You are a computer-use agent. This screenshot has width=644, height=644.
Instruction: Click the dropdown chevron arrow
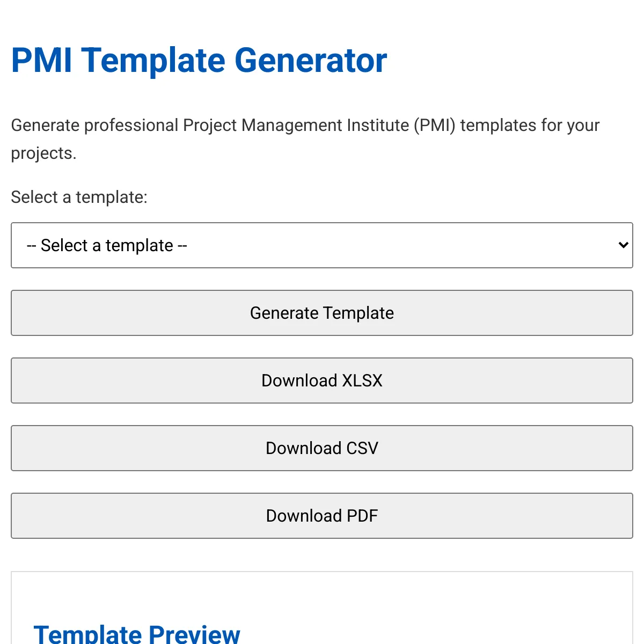point(623,245)
